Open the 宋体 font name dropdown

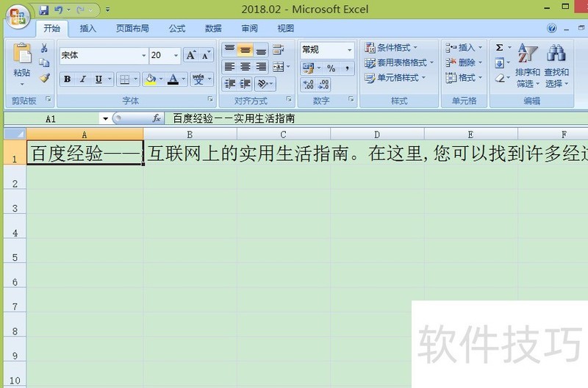[143, 56]
